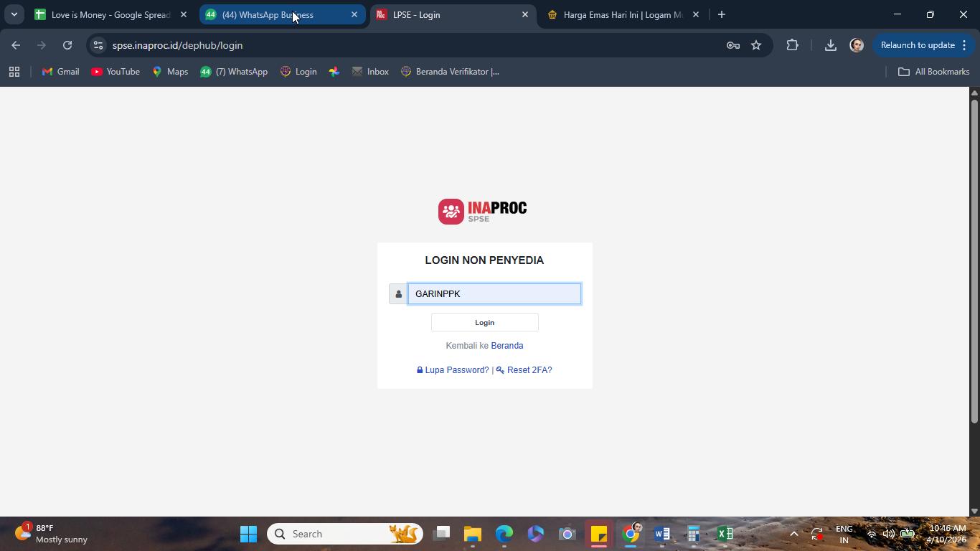The width and height of the screenshot is (980, 551).
Task: Open the Login bookmark
Action: (x=298, y=72)
